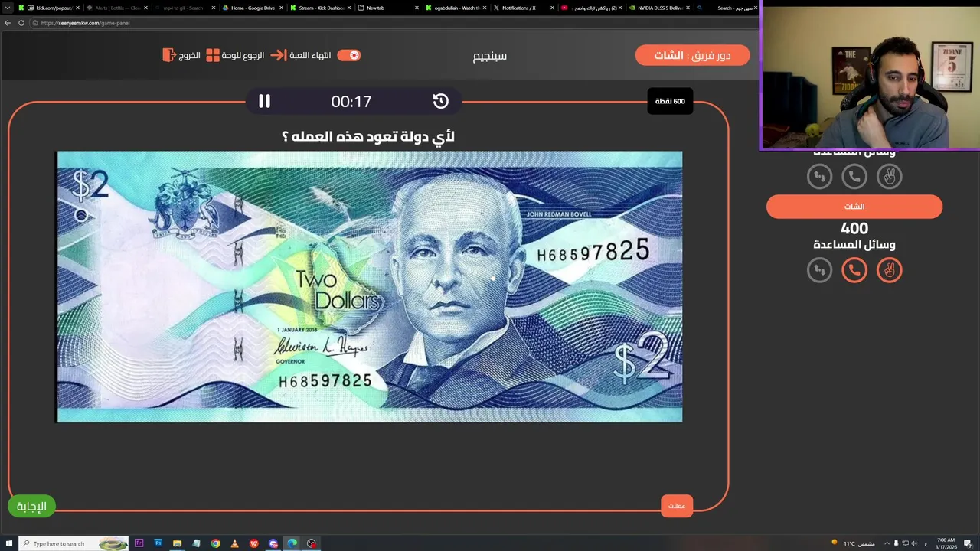Close the Notifications / X tab

tap(552, 8)
